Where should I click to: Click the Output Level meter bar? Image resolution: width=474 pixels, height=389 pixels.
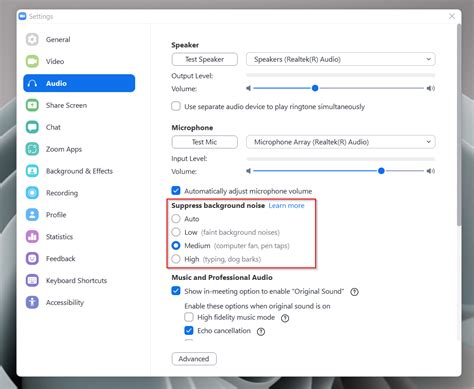[341, 75]
